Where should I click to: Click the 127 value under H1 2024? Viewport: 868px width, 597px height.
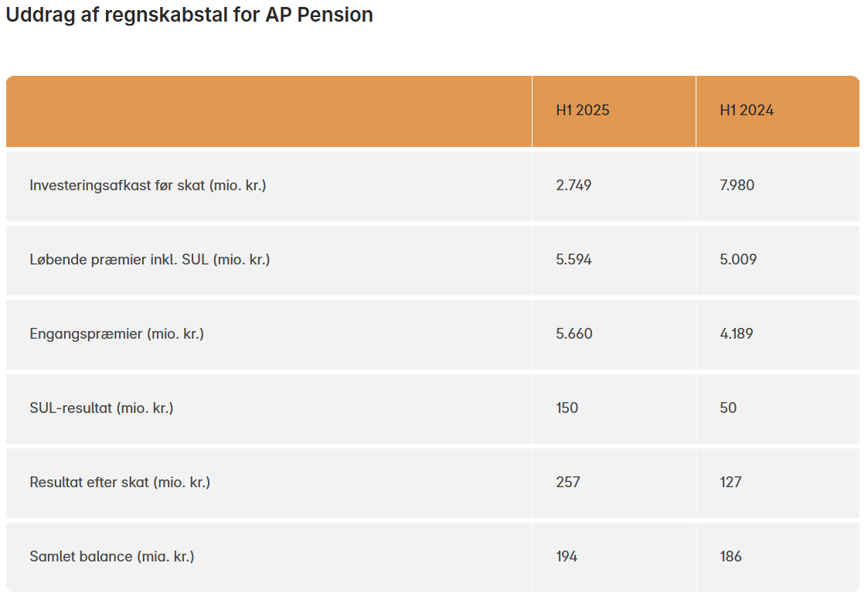[730, 483]
